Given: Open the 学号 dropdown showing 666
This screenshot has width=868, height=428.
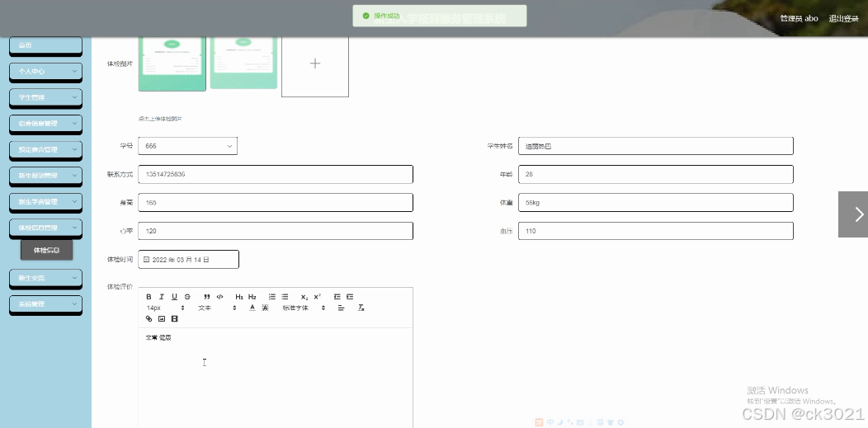Looking at the screenshot, I should point(187,146).
